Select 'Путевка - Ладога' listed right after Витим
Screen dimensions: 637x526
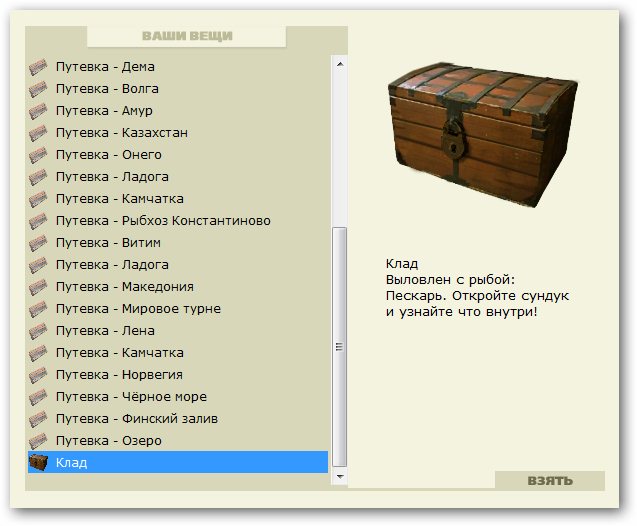pos(112,264)
